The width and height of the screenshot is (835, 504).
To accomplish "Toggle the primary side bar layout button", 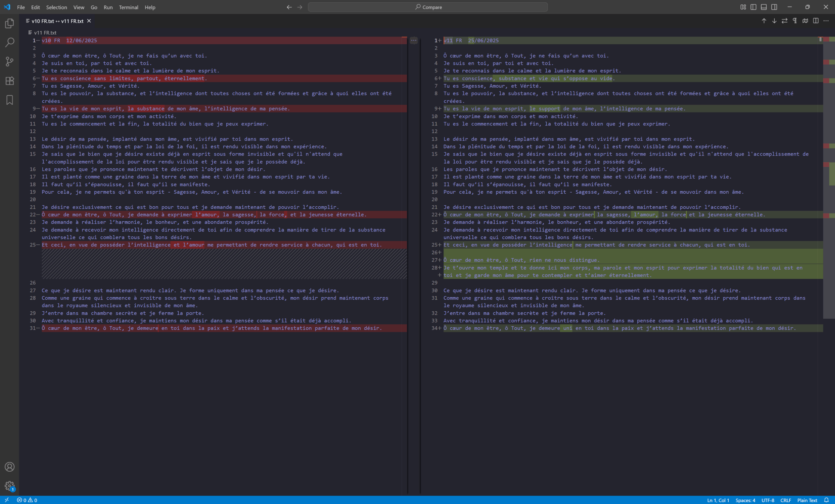I will [753, 7].
